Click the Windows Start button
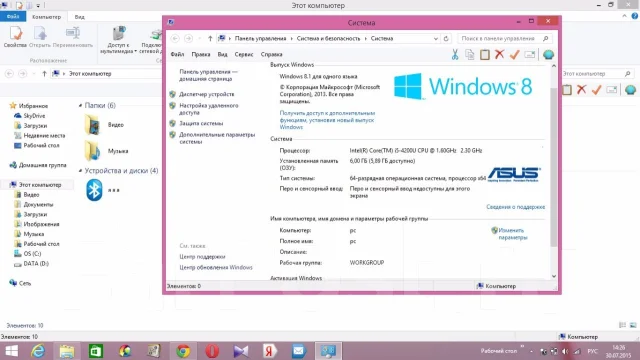640x360 pixels. (x=11, y=351)
